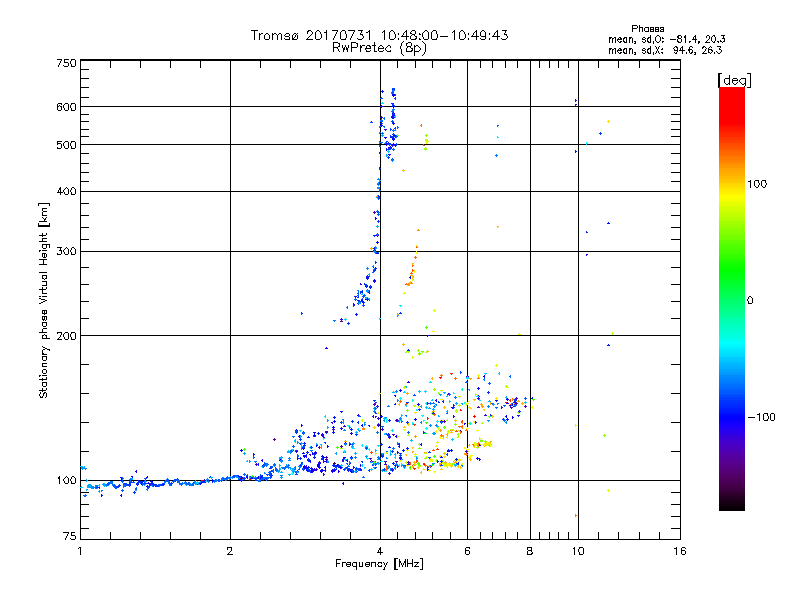Click the y-axis title 'Stationary phase Virtual Height [km]'
The image size is (800, 600).
pos(44,301)
